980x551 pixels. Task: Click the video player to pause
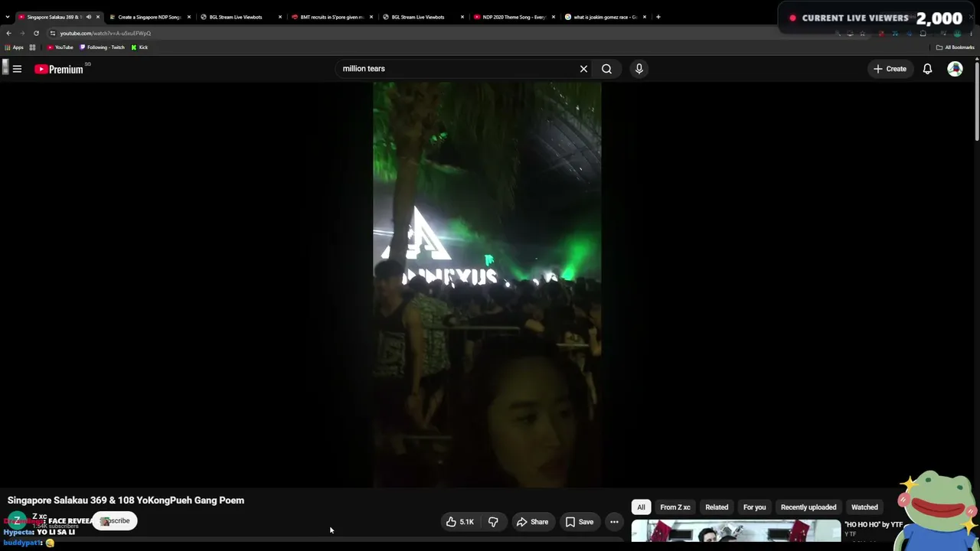click(487, 285)
